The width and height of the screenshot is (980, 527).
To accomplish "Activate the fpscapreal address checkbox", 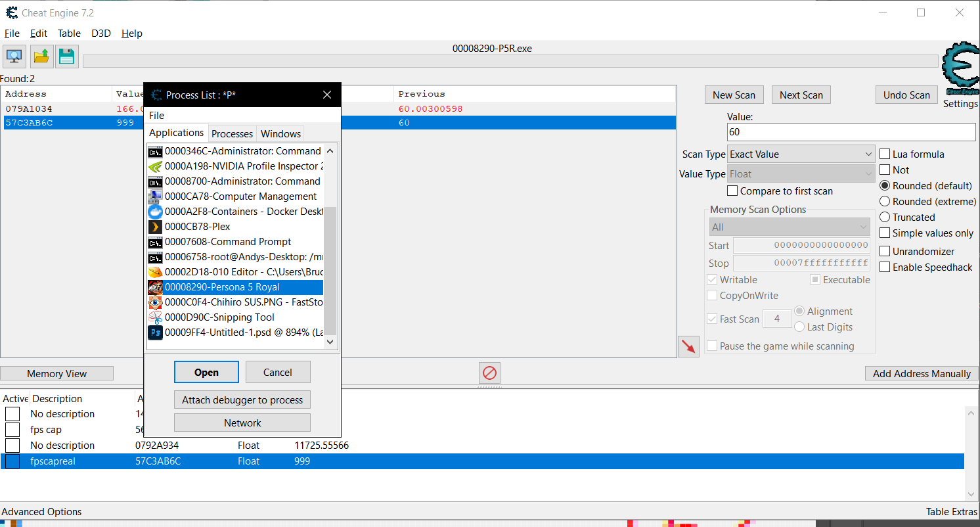I will click(x=12, y=461).
